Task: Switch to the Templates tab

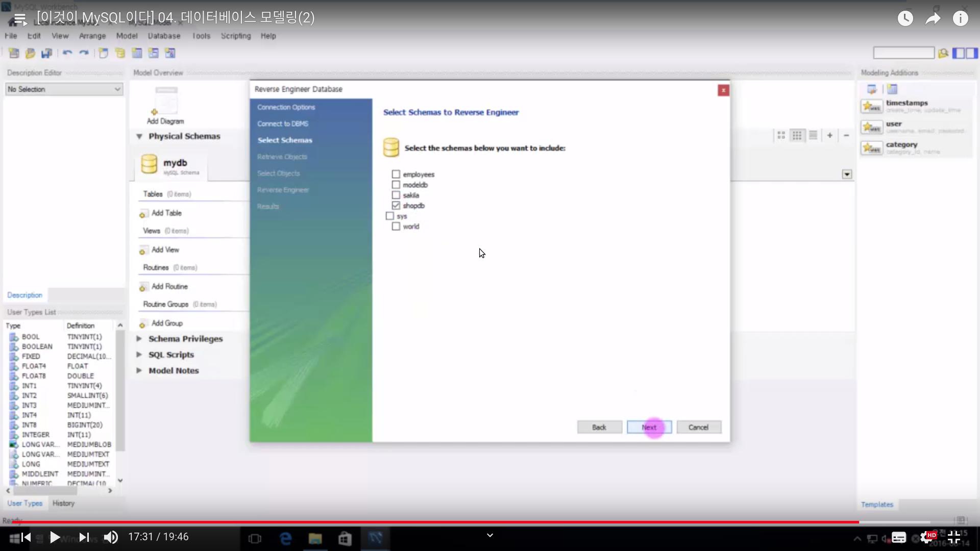Action: click(877, 504)
